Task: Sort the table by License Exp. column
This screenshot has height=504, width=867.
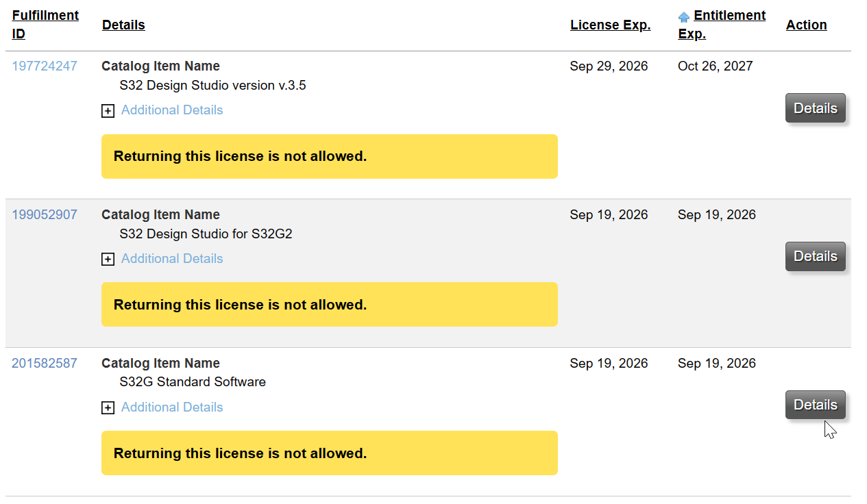Action: 610,25
